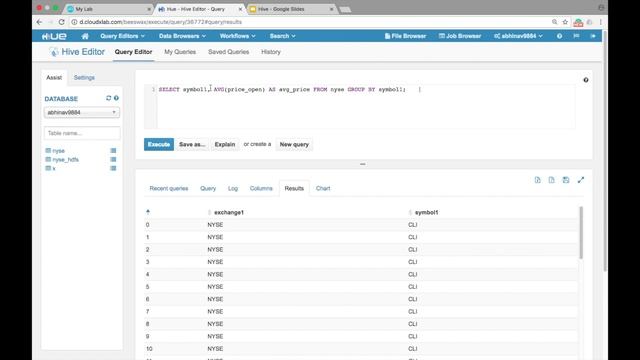Open Query Editors dropdown menu
Screen dimensions: 640x360
pos(122,36)
